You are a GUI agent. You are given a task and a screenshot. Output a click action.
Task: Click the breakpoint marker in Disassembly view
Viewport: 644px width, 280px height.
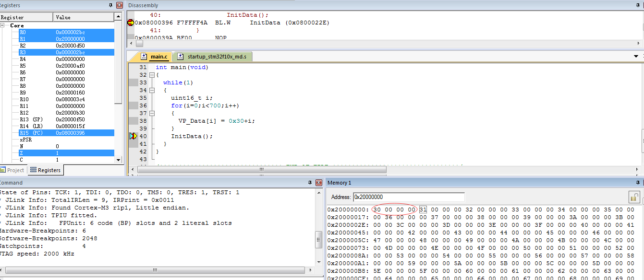coord(131,23)
